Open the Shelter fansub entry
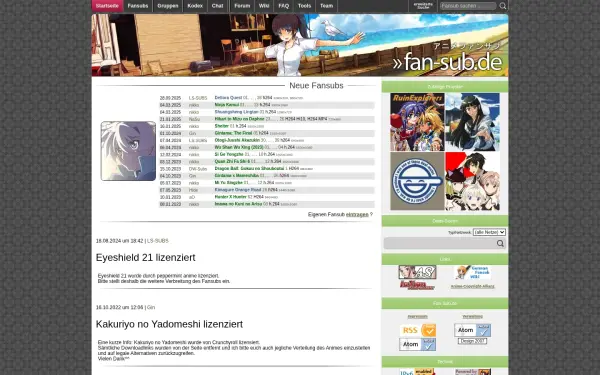This screenshot has width=600, height=375. click(222, 126)
